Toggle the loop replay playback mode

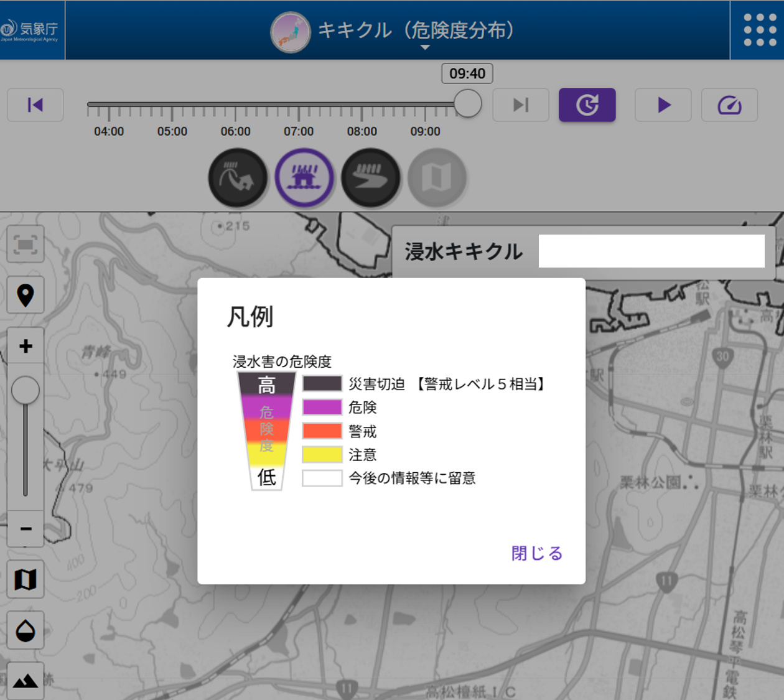coord(587,105)
